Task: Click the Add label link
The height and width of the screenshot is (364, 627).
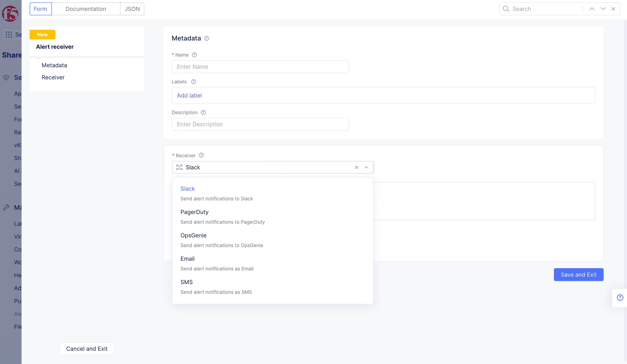Action: (x=189, y=95)
